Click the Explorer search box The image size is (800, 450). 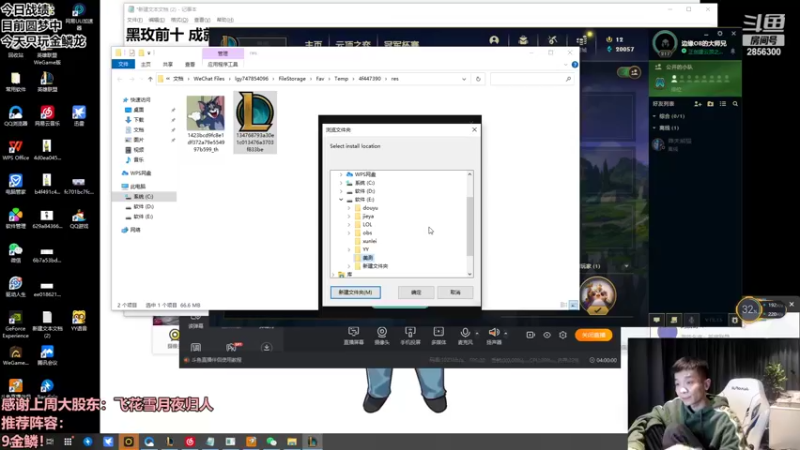coord(531,79)
